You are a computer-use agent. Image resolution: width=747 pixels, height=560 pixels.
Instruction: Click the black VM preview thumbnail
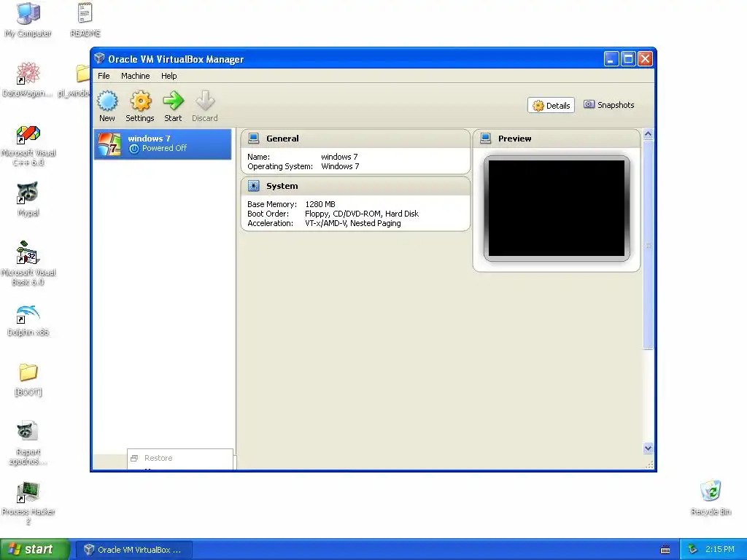557,208
